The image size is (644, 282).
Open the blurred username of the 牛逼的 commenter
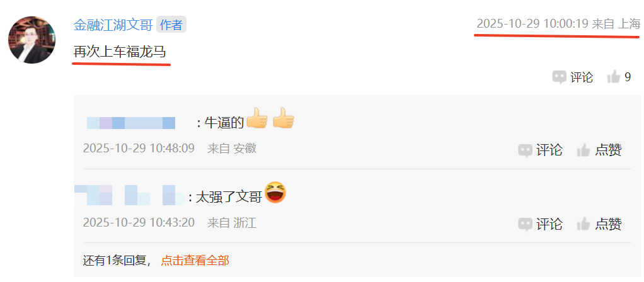131,123
